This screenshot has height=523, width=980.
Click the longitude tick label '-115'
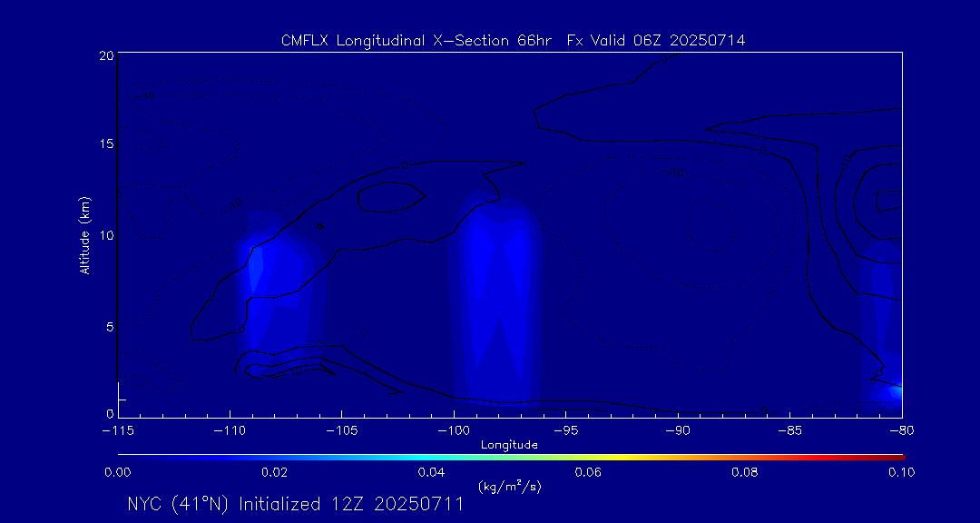coord(118,431)
